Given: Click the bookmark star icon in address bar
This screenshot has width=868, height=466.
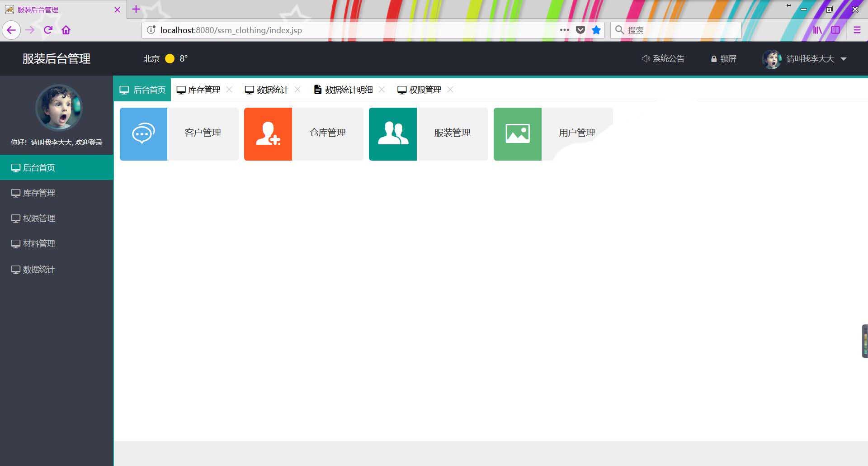Looking at the screenshot, I should pos(596,30).
